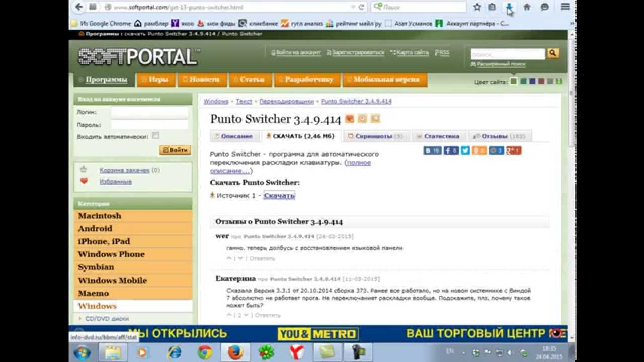Click the third icon after Punto Switcher title
The height and width of the screenshot is (362, 644).
[375, 119]
